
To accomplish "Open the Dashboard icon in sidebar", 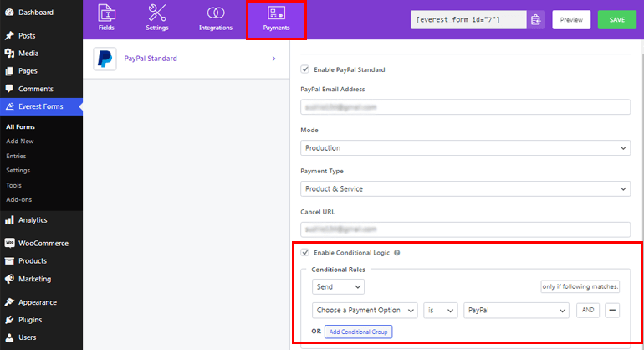I will point(9,13).
